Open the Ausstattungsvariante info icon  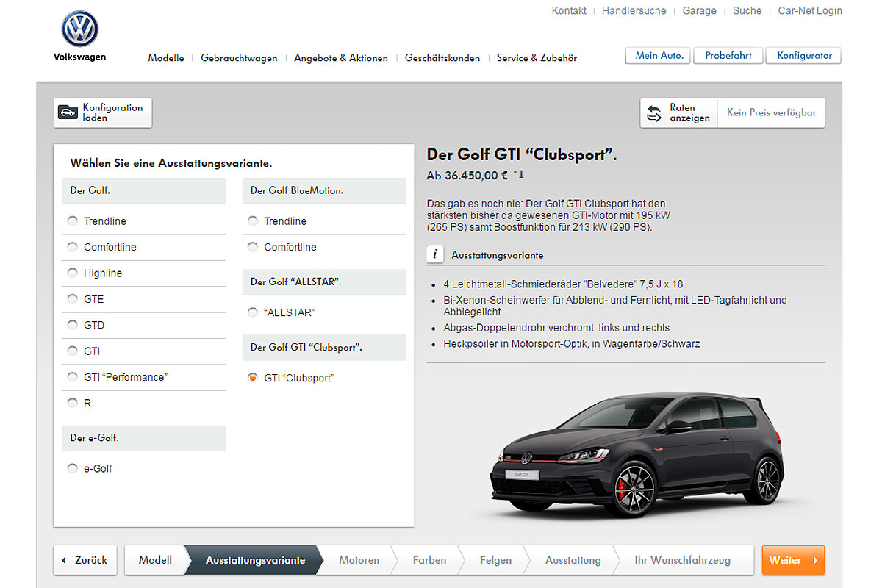[x=435, y=254]
